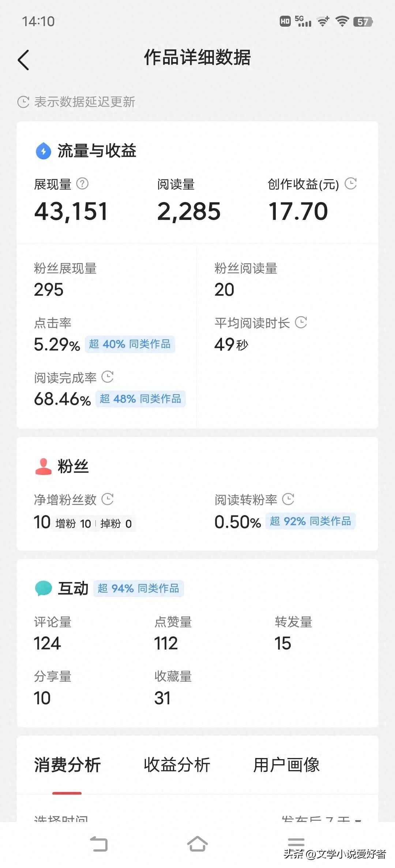Tap delay clock icon next to 创作收益

(351, 183)
